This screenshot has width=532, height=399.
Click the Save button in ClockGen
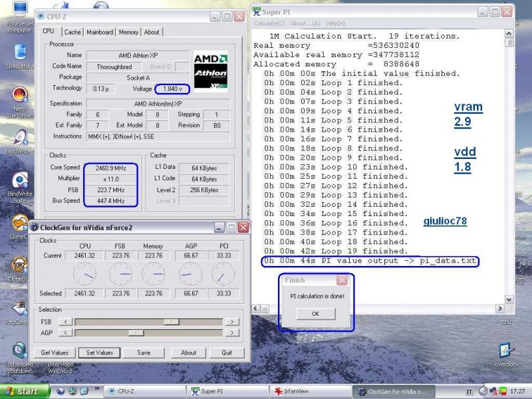click(144, 353)
